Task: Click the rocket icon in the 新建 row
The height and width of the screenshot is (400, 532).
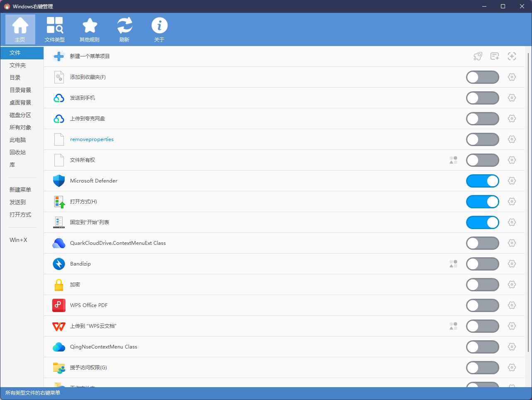Action: click(478, 56)
